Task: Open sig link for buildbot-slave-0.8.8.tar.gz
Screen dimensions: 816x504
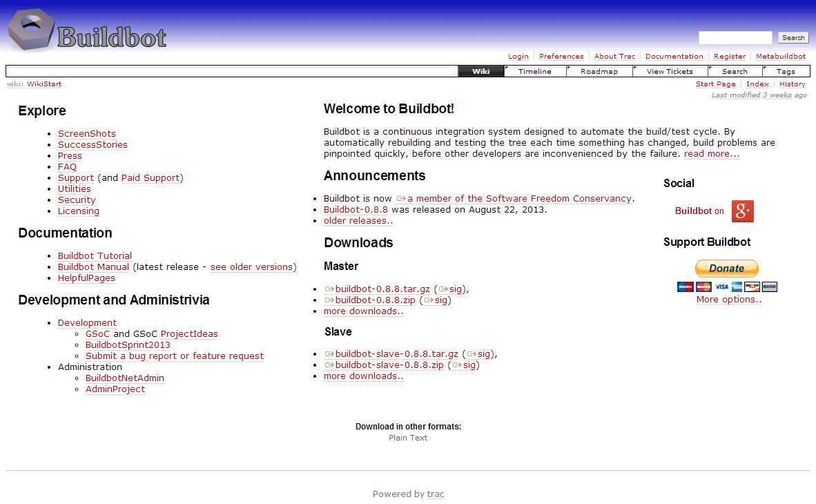Action: coord(479,354)
